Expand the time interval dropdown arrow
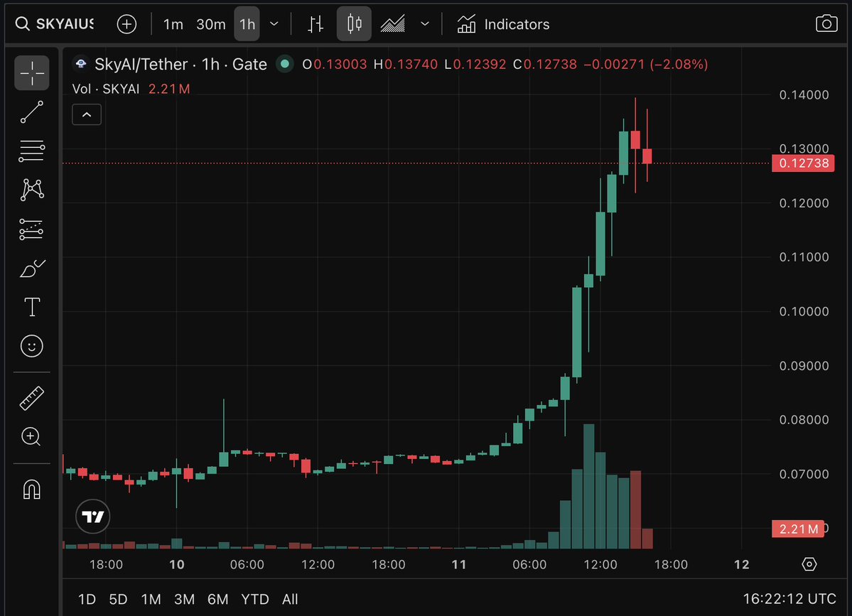 [x=274, y=24]
